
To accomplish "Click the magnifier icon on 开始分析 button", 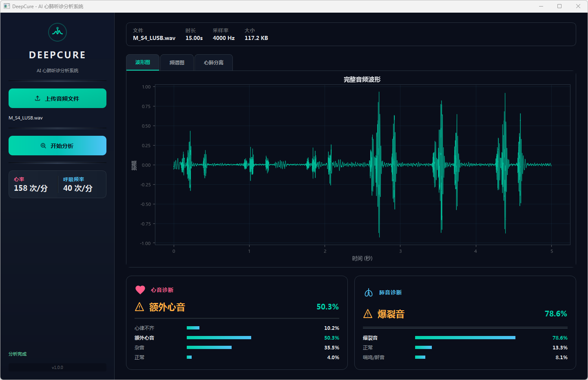I will [43, 146].
